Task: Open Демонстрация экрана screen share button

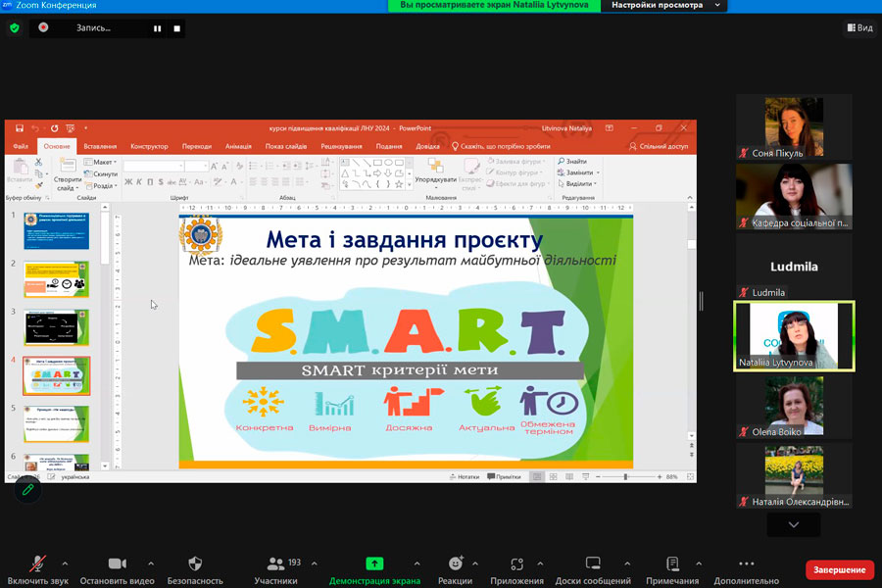Action: coord(374,563)
